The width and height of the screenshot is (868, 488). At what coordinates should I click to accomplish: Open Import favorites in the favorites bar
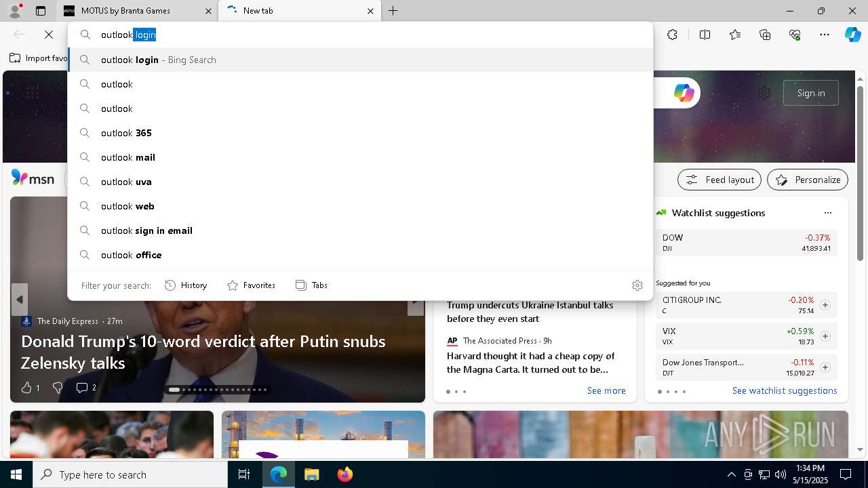[39, 58]
